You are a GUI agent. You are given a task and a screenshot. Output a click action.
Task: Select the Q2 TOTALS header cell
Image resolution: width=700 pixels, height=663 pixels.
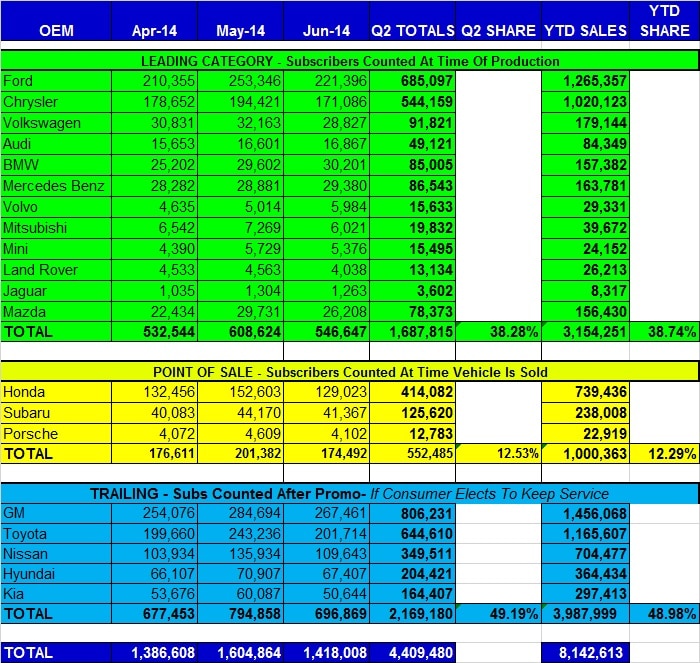(x=412, y=21)
